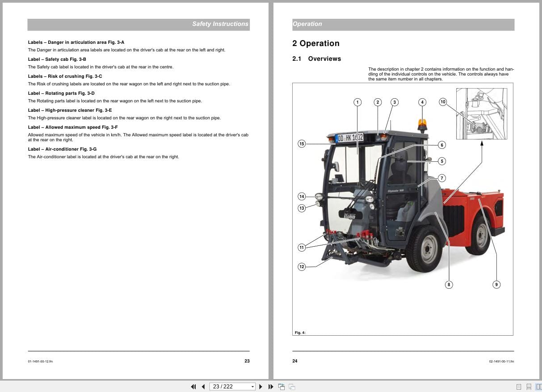
Task: Select the footer text 01-1491-00-12.fm
Action: click(40, 361)
